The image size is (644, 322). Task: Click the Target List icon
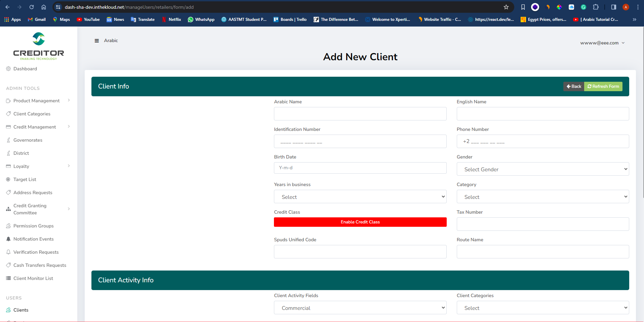(x=8, y=179)
